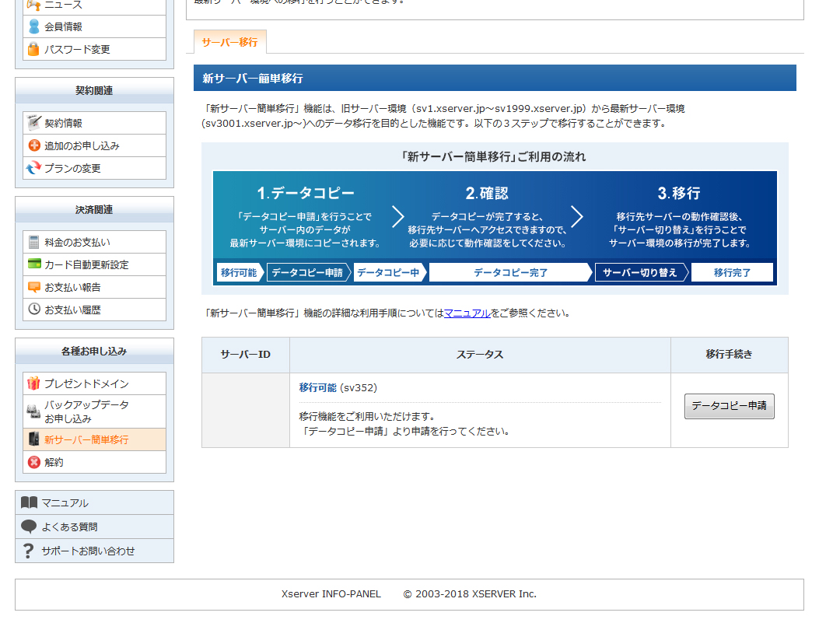Image resolution: width=840 pixels, height=630 pixels.
Task: Click the card auto-renewal settings icon
Action: click(x=33, y=264)
